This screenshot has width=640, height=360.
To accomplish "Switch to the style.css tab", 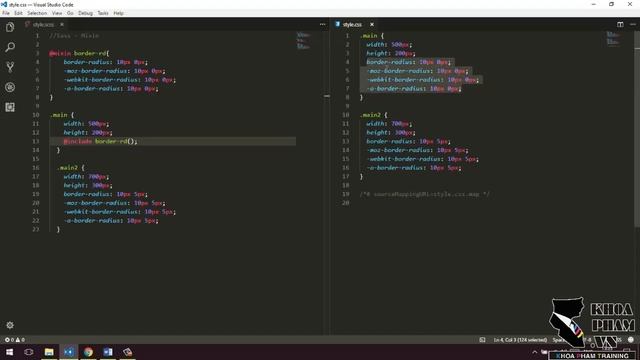I will [352, 24].
